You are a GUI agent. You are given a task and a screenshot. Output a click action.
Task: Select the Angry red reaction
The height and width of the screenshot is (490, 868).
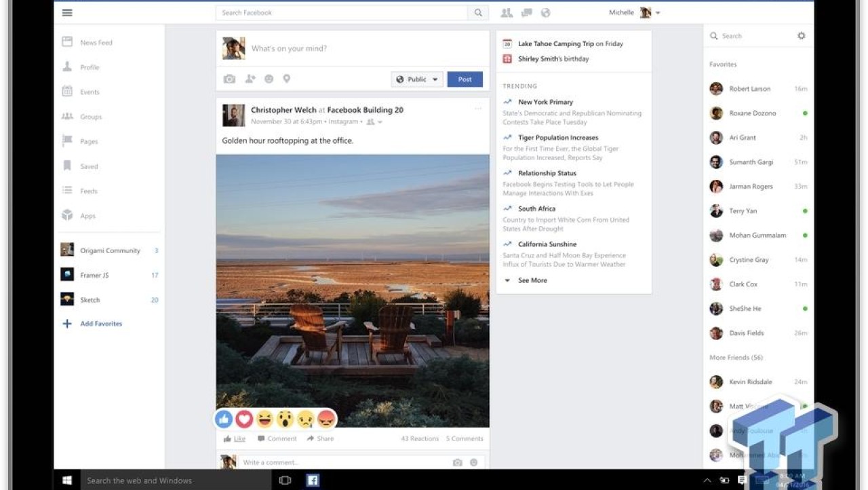pyautogui.click(x=326, y=419)
